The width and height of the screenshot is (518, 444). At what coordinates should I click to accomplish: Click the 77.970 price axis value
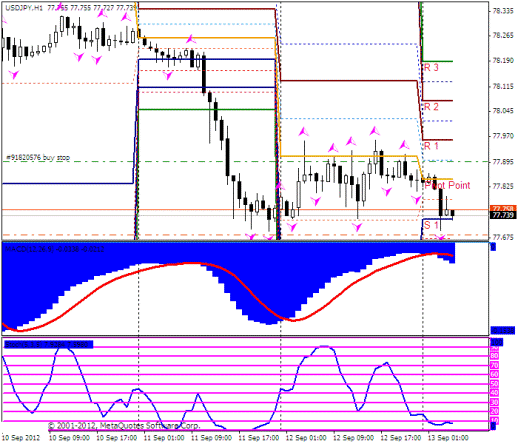tap(502, 136)
